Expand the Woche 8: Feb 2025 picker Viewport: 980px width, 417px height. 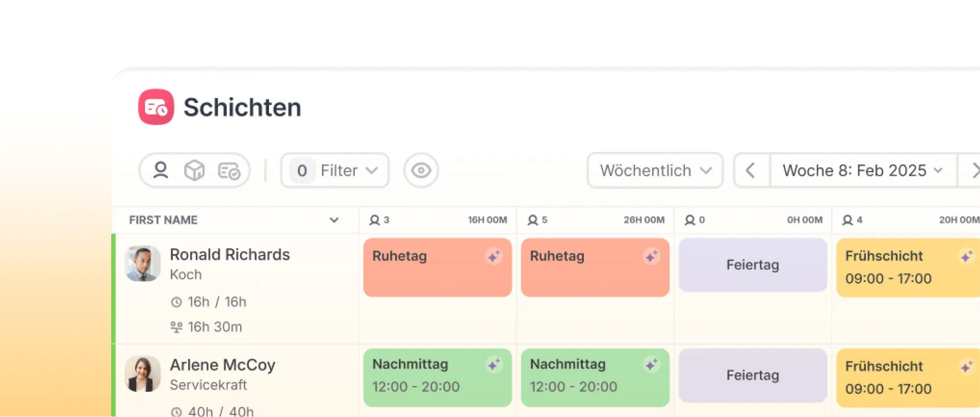(x=863, y=170)
